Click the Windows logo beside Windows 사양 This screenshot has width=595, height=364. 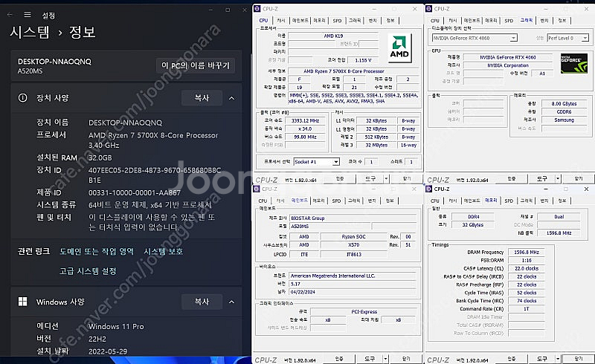click(23, 302)
